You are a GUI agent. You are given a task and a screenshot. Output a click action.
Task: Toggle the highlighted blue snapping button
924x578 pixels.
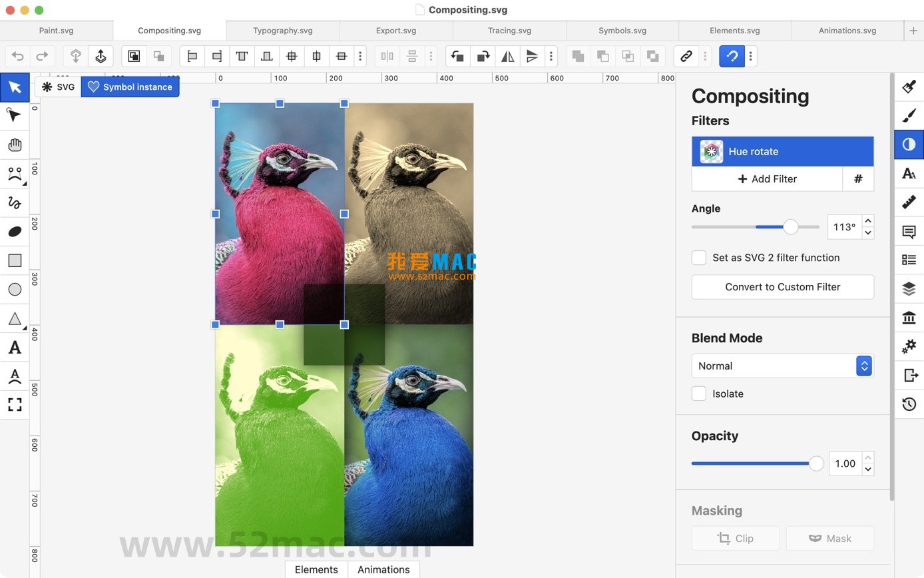pyautogui.click(x=732, y=57)
